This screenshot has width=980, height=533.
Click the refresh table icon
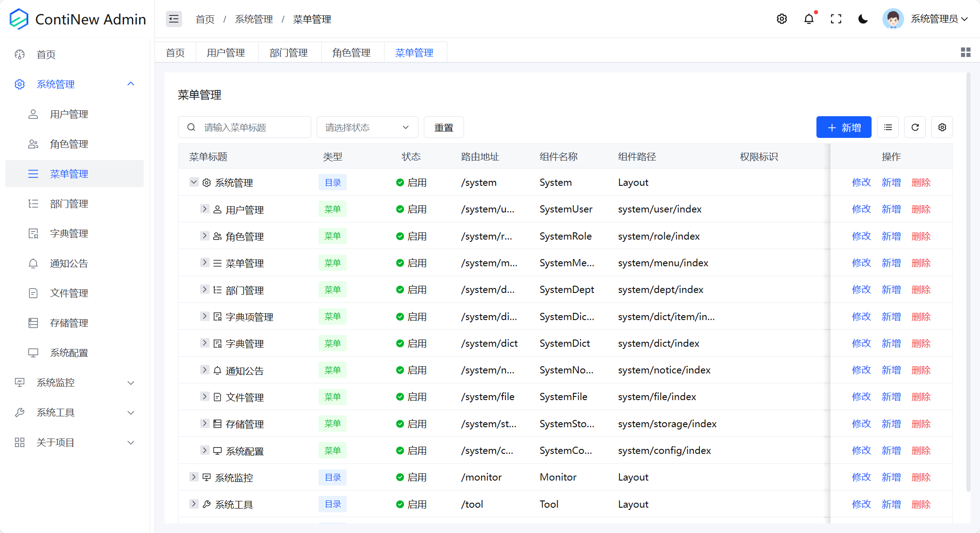point(915,127)
